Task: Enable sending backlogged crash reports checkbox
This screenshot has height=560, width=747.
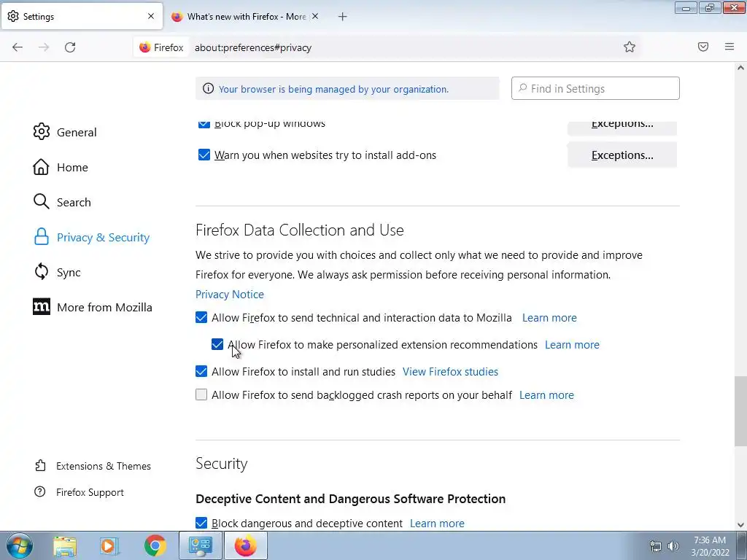Action: click(201, 394)
